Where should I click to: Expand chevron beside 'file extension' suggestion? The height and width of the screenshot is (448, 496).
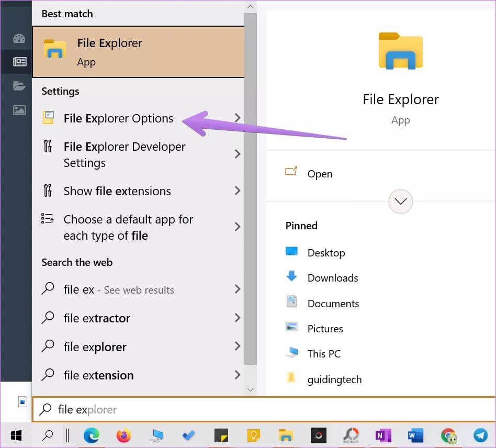click(238, 375)
